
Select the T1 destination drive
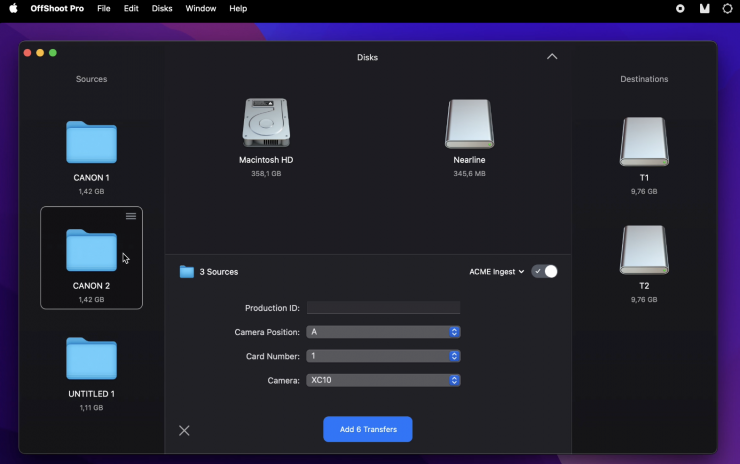coord(644,142)
